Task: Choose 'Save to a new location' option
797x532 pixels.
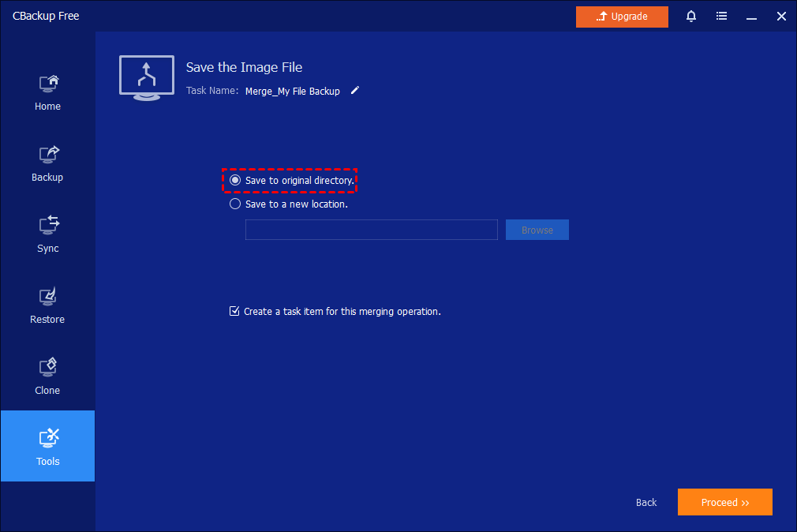Action: (x=235, y=204)
